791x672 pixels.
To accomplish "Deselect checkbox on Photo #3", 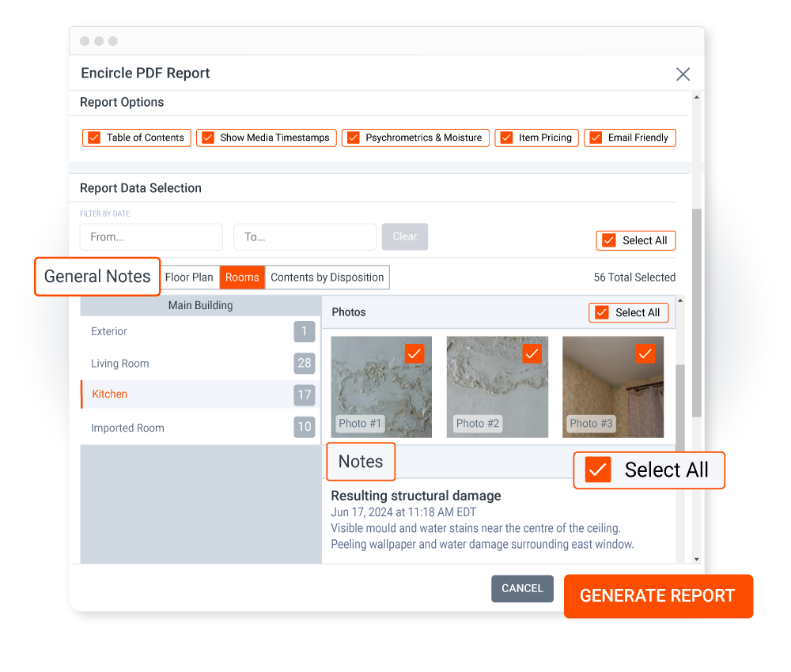I will 645,353.
